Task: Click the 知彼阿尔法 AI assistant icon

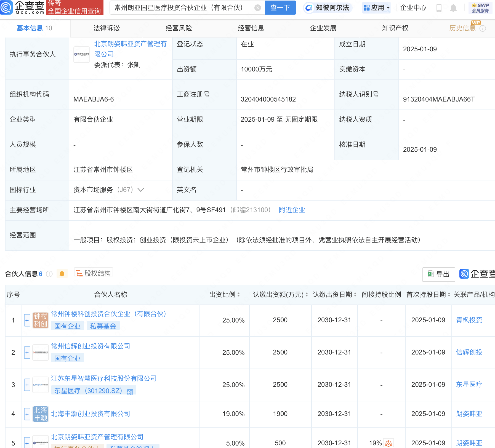Action: [309, 8]
